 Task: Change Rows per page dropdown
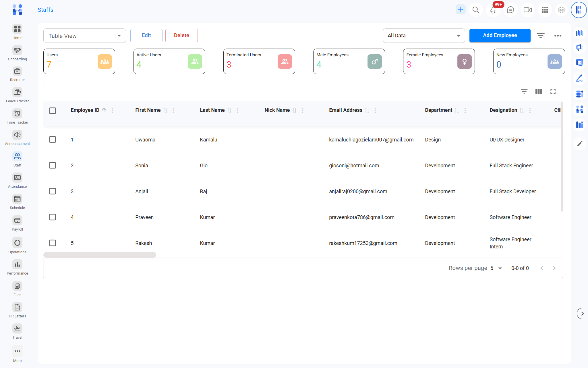(x=496, y=268)
